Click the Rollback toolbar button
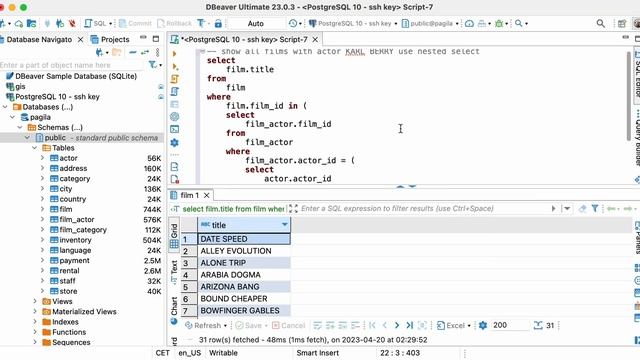Viewport: 640px width, 360px height. point(175,23)
